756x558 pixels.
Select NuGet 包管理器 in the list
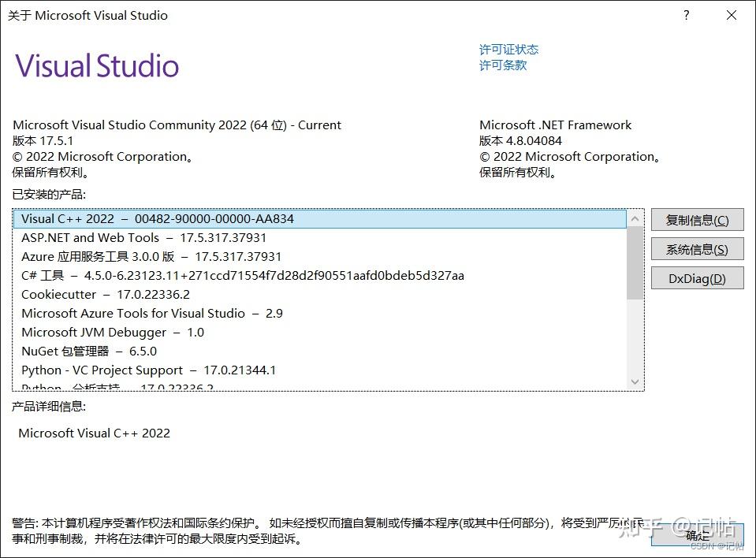110,351
